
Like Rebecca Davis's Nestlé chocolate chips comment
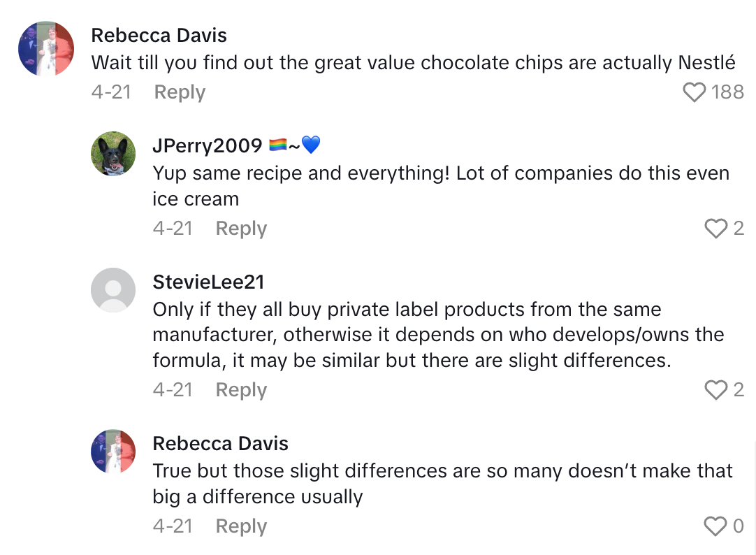694,92
